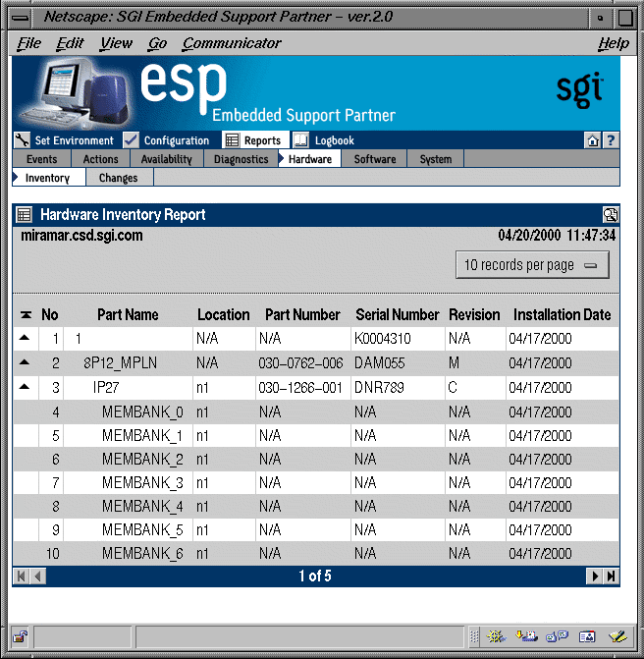644x659 pixels.
Task: Jump to last page of results
Action: tap(612, 577)
